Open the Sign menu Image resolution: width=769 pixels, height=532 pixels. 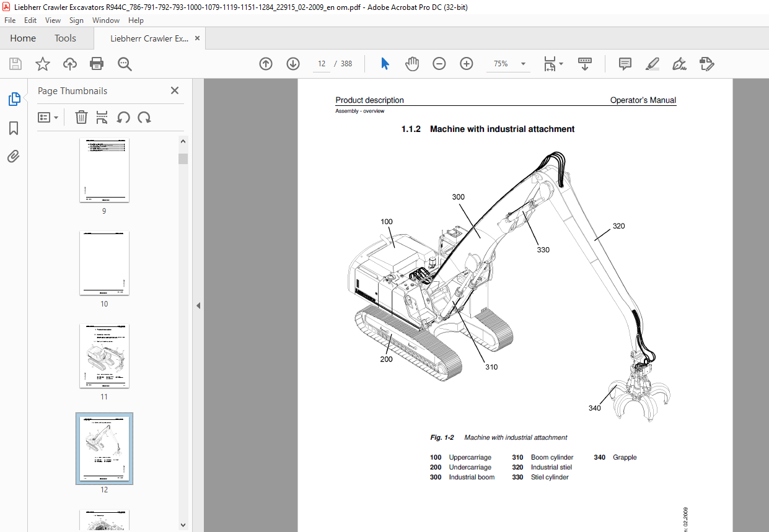(76, 20)
